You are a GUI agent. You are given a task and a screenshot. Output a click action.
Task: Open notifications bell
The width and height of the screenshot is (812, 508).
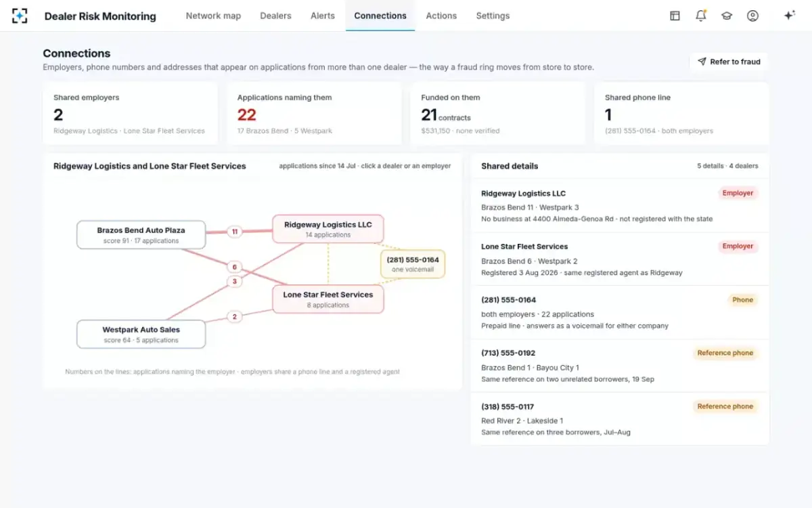[x=701, y=16]
